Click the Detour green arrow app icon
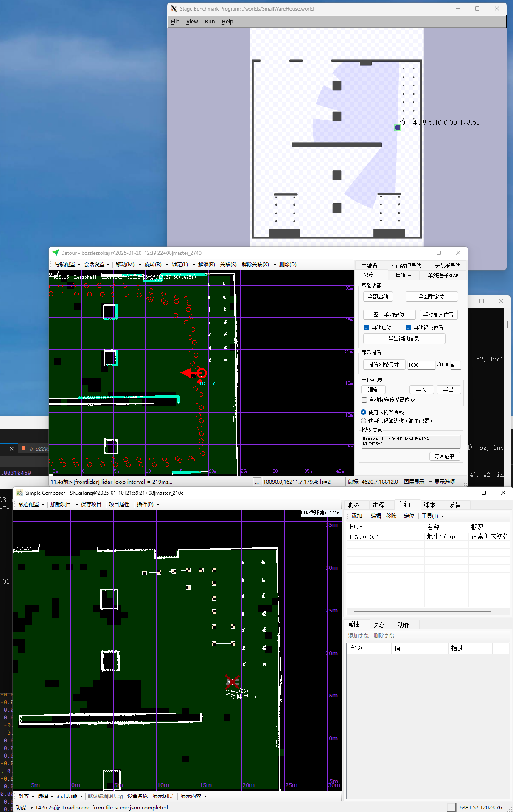The width and height of the screenshot is (513, 812). click(55, 253)
